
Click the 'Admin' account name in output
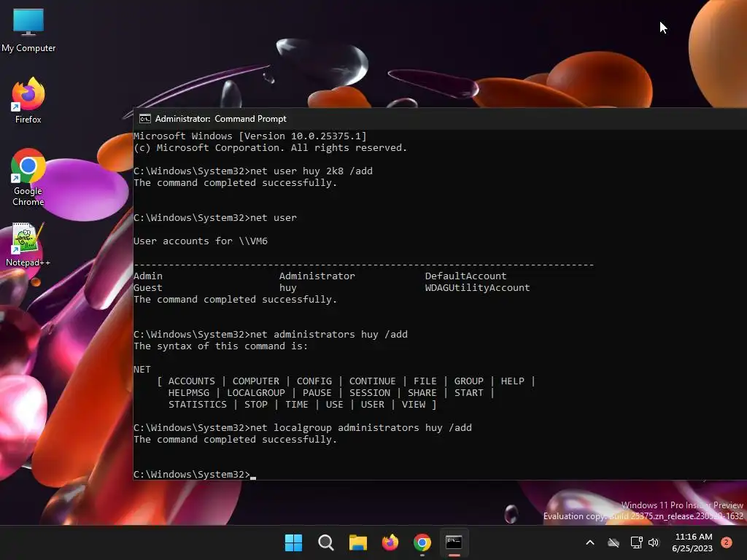(147, 276)
